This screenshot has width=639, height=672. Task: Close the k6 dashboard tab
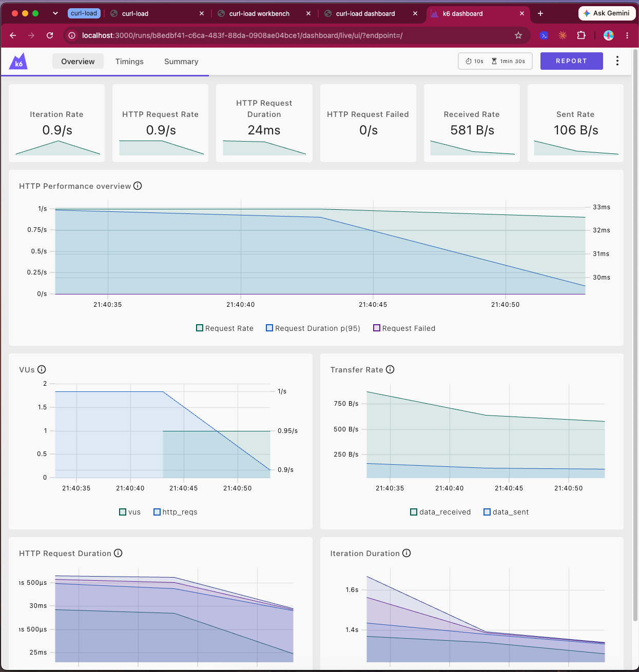pyautogui.click(x=522, y=13)
